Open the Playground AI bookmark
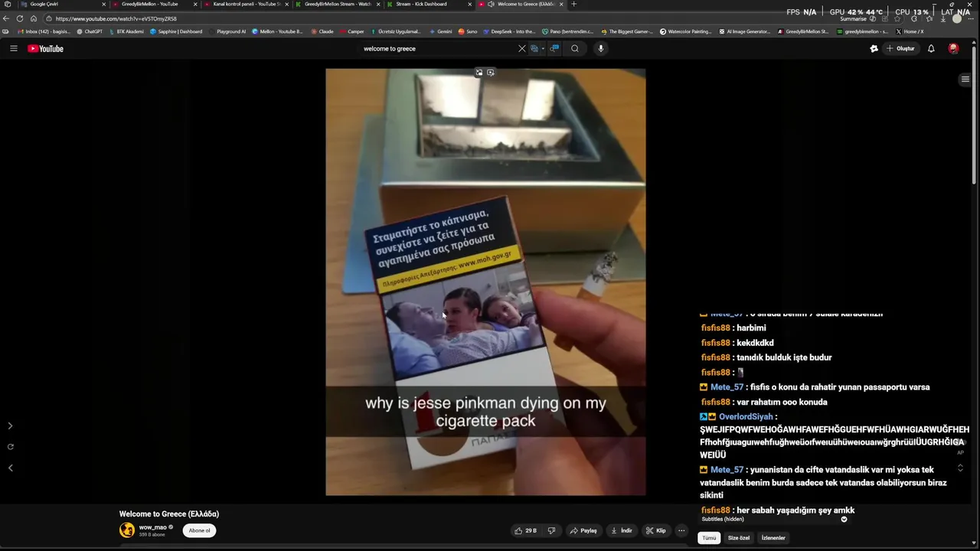Image resolution: width=980 pixels, height=551 pixels. click(x=227, y=31)
